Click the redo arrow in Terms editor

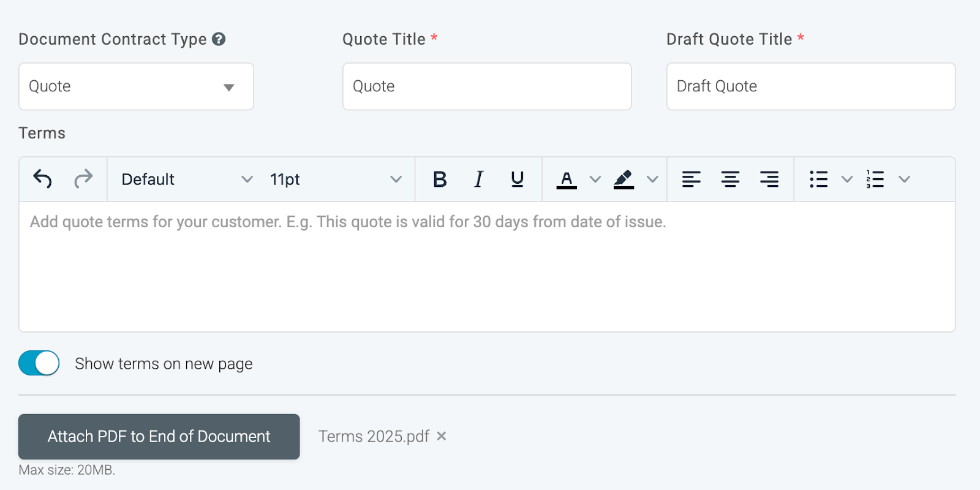tap(83, 179)
